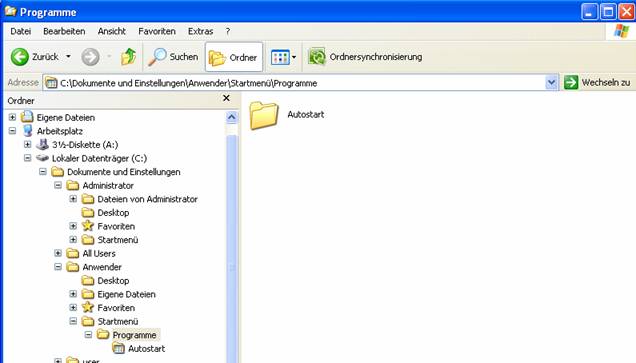Screen dimensions: 636x363
Task: Click the folder tree scroll-up arrow
Action: 232,118
